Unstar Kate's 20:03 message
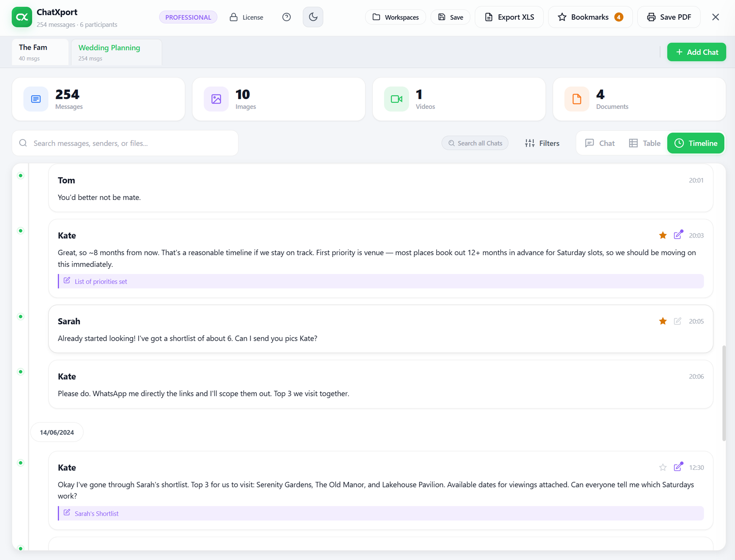The image size is (735, 560). [x=663, y=235]
